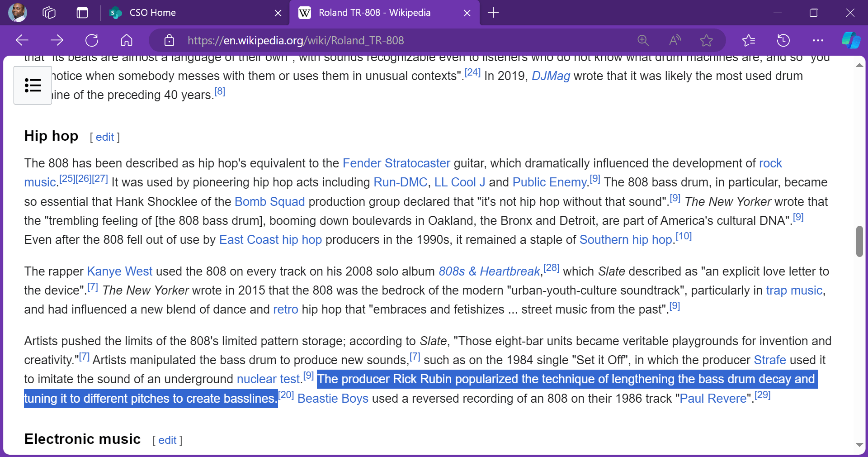Follow the retro link
The image size is (868, 457).
tap(286, 309)
